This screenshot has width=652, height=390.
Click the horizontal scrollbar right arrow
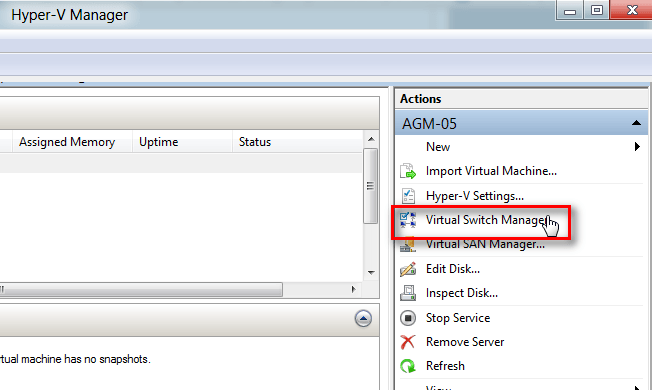[353, 289]
